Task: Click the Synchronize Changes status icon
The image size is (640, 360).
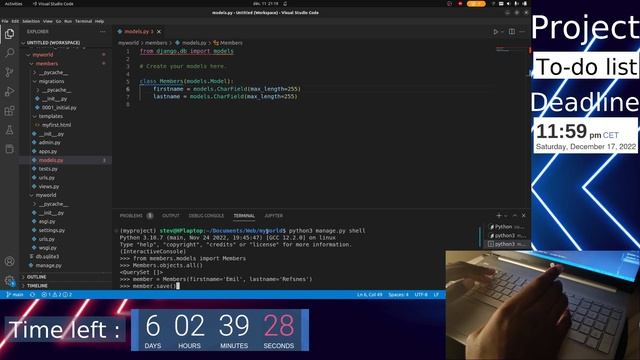Action: coord(32,294)
